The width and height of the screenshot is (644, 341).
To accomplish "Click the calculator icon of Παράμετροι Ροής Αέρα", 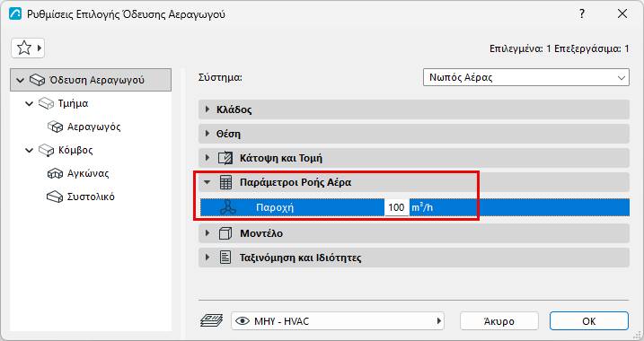I will coord(225,182).
